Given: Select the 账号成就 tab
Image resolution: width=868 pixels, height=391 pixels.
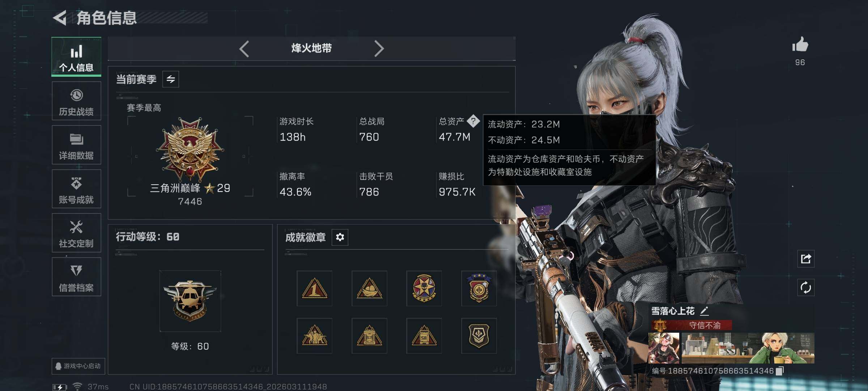Looking at the screenshot, I should click(x=76, y=189).
